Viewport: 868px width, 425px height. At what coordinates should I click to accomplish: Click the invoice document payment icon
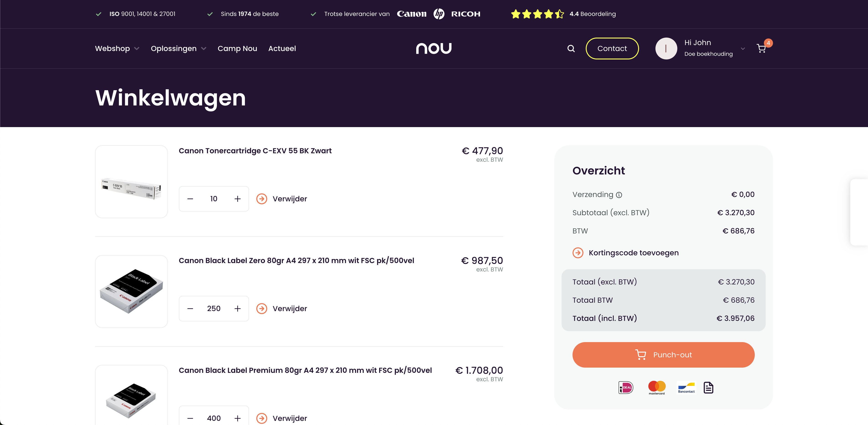[x=708, y=387]
